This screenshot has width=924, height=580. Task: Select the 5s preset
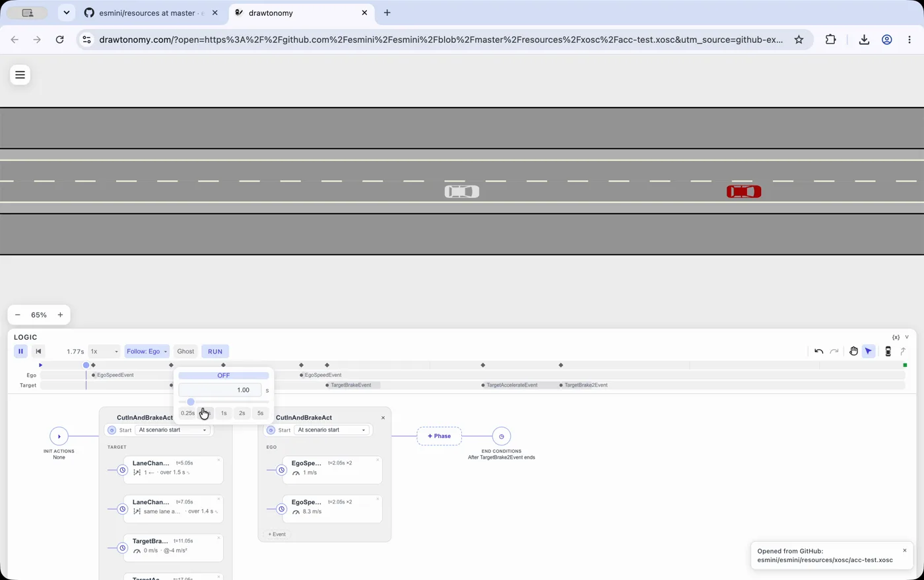[x=260, y=413]
